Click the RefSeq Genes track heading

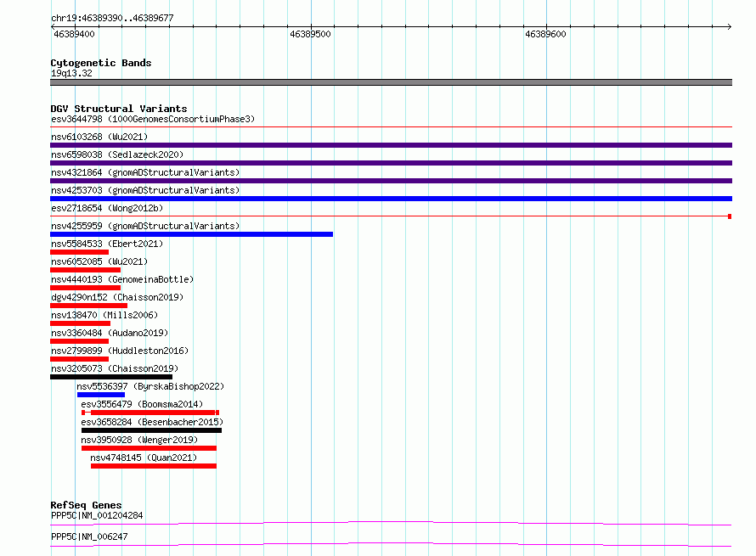pos(86,505)
